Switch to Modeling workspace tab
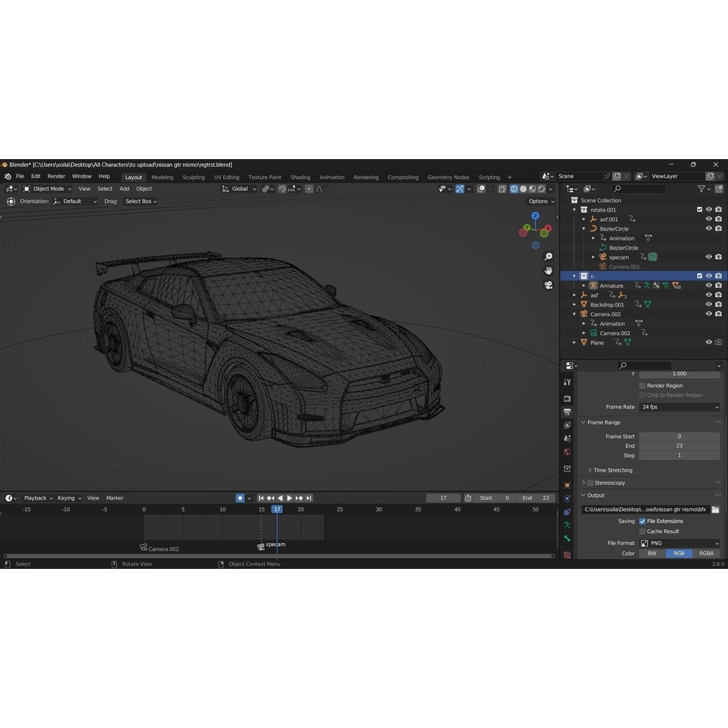The height and width of the screenshot is (728, 728). pyautogui.click(x=162, y=177)
